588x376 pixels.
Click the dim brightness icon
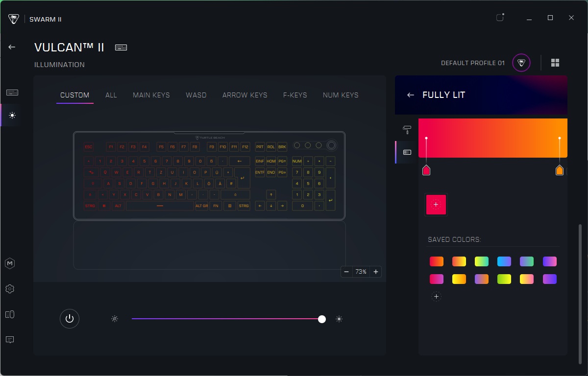pos(114,319)
